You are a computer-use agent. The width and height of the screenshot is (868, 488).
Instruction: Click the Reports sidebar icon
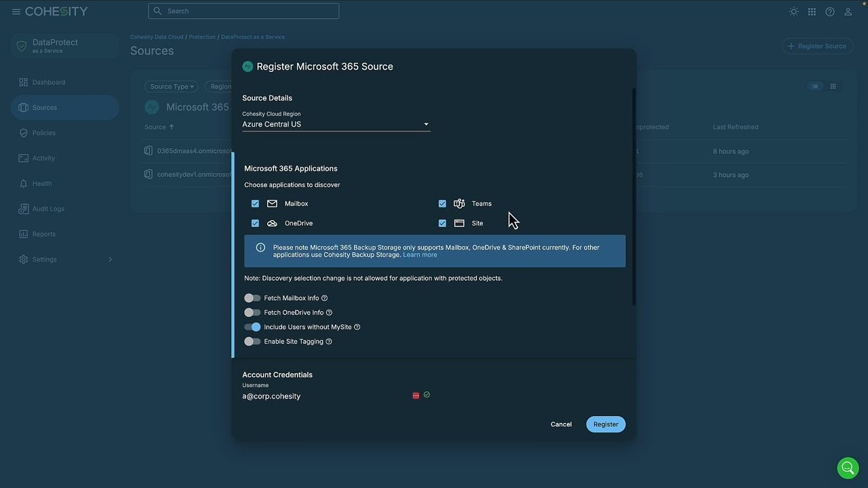click(x=24, y=234)
